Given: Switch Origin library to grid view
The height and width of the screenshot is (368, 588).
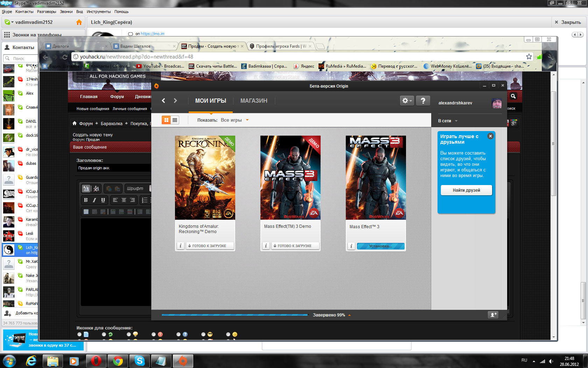Looking at the screenshot, I should (x=166, y=120).
